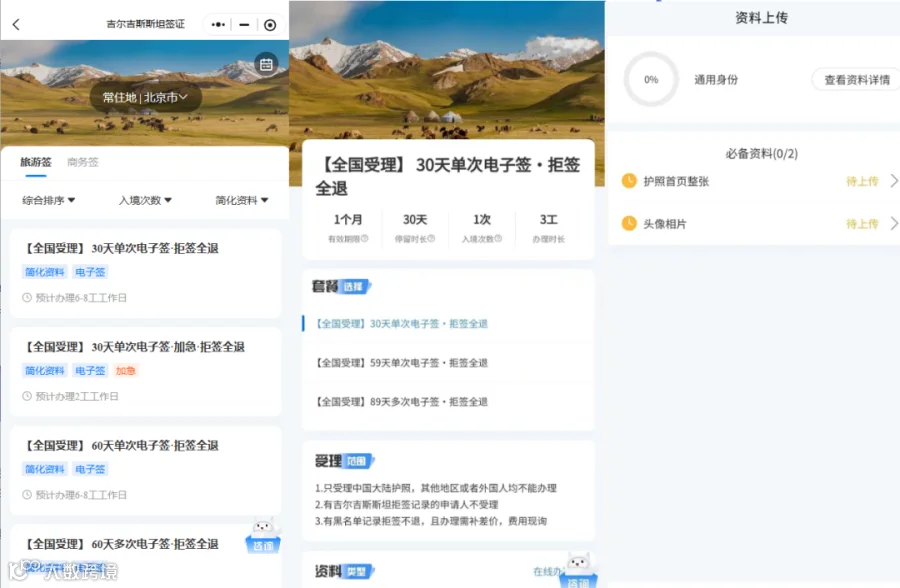Viewport: 900px width, 588px height.
Task: Select the 30天单次电子签 package option
Action: click(x=402, y=324)
